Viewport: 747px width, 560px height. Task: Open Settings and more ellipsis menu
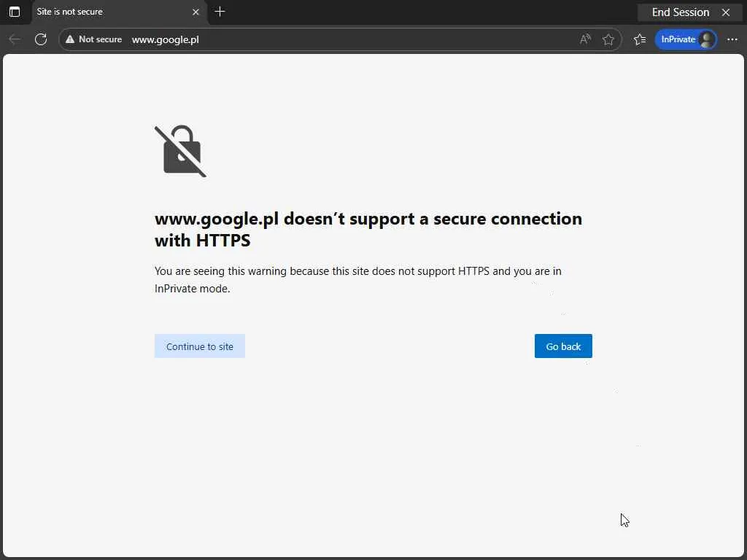(x=732, y=39)
